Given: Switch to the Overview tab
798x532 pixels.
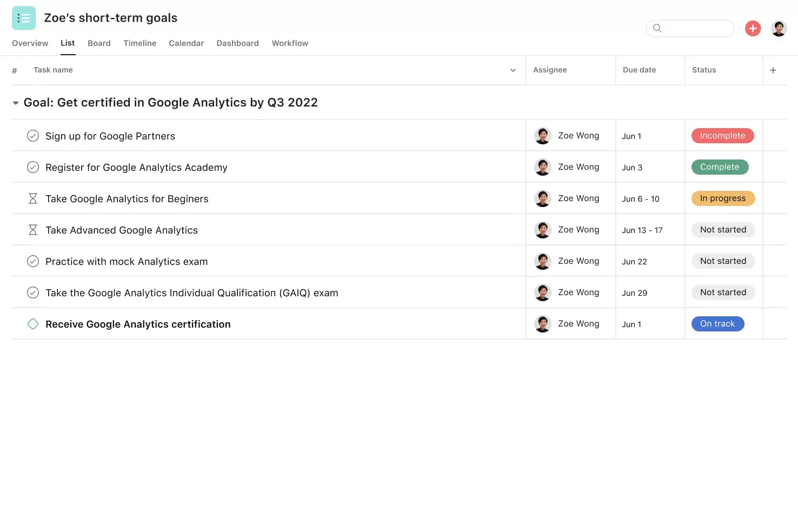Looking at the screenshot, I should tap(30, 43).
